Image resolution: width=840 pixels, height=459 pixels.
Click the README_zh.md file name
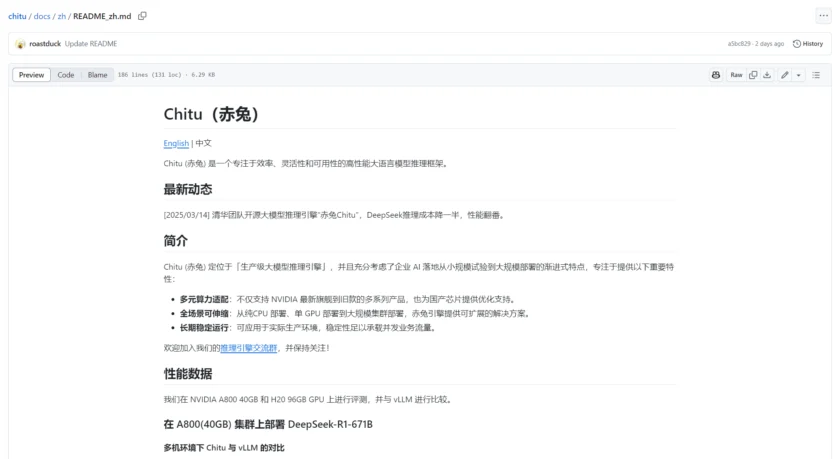point(102,16)
